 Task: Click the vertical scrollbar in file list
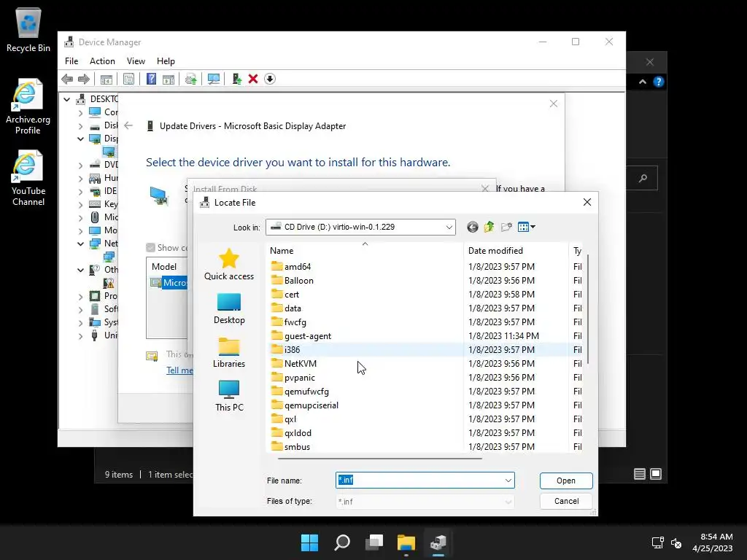(588, 309)
